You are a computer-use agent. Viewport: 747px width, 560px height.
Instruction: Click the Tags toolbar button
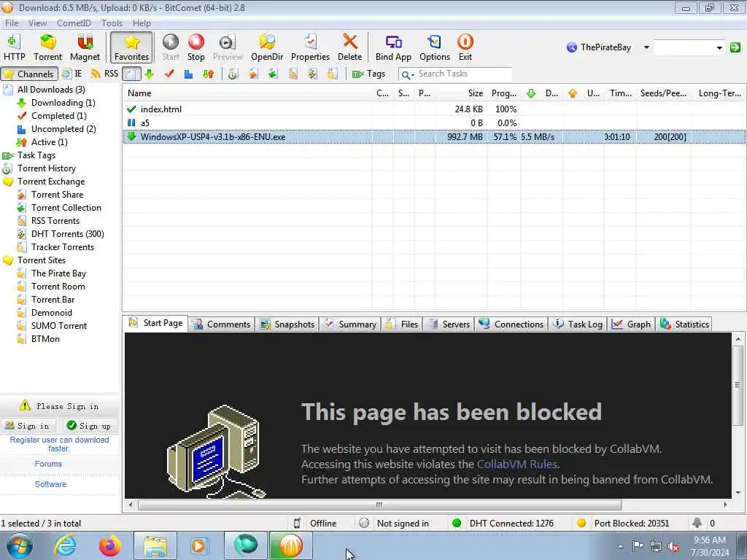pyautogui.click(x=368, y=74)
